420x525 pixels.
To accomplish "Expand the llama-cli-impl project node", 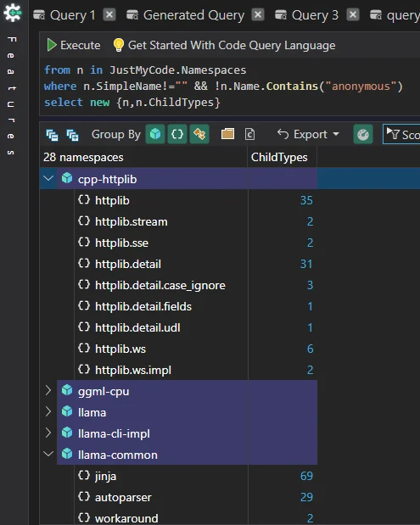I will (48, 433).
